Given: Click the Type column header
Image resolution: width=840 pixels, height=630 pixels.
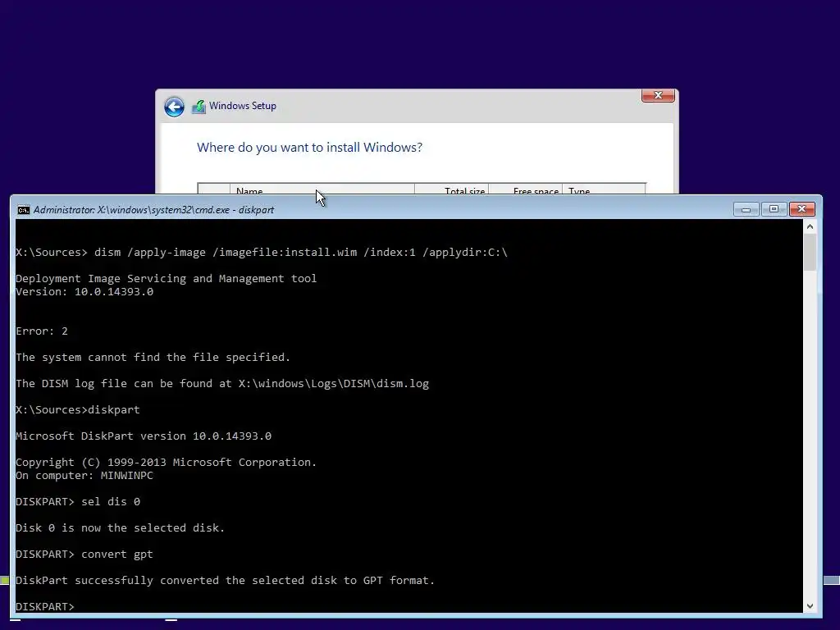Looking at the screenshot, I should click(604, 189).
